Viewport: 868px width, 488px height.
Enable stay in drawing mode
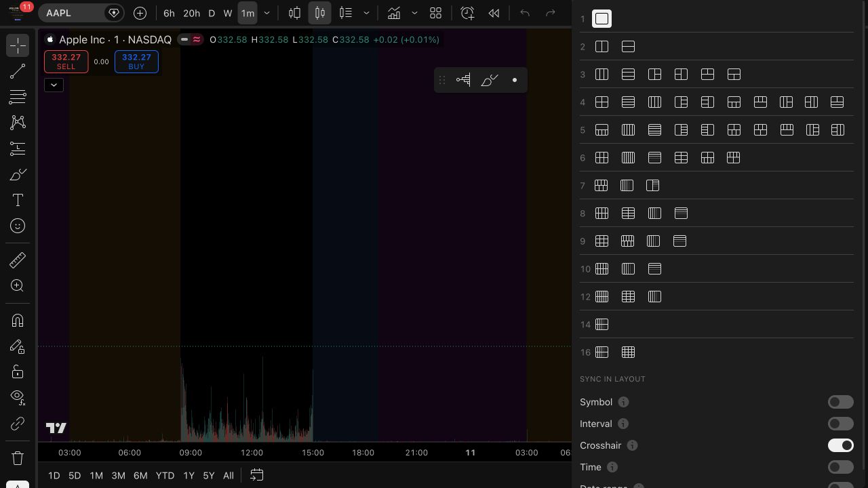[18, 346]
